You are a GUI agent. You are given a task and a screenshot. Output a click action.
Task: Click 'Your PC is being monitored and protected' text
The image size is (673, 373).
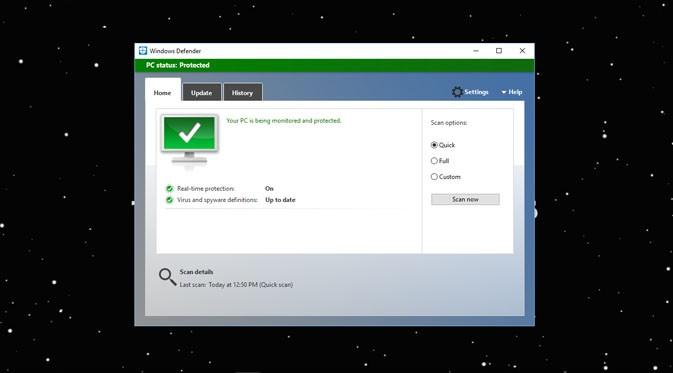[284, 121]
